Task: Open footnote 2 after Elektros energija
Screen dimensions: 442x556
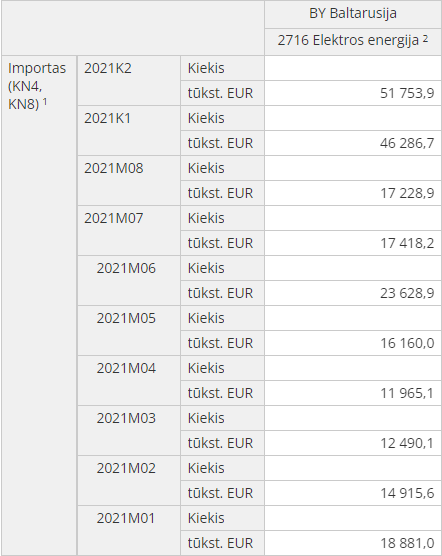Action: click(425, 38)
